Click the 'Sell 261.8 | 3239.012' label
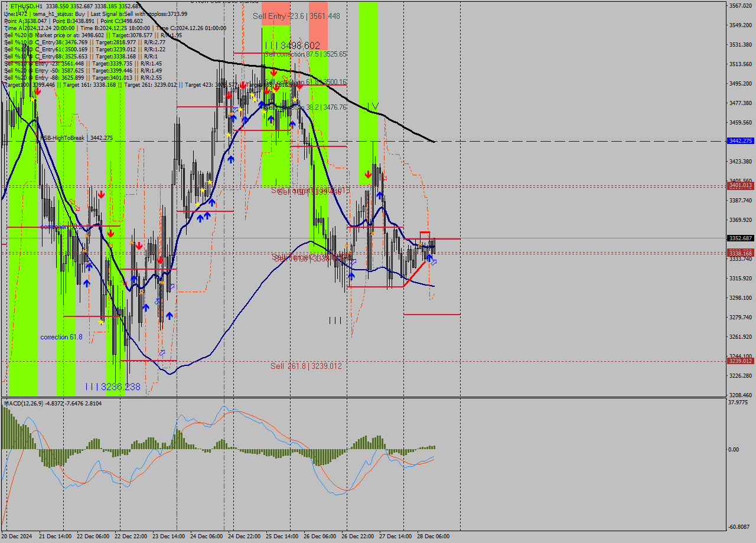 click(306, 366)
